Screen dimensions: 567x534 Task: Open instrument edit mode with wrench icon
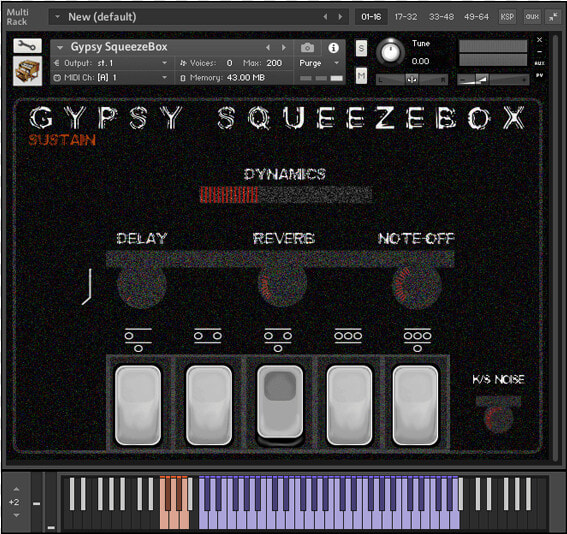point(27,46)
